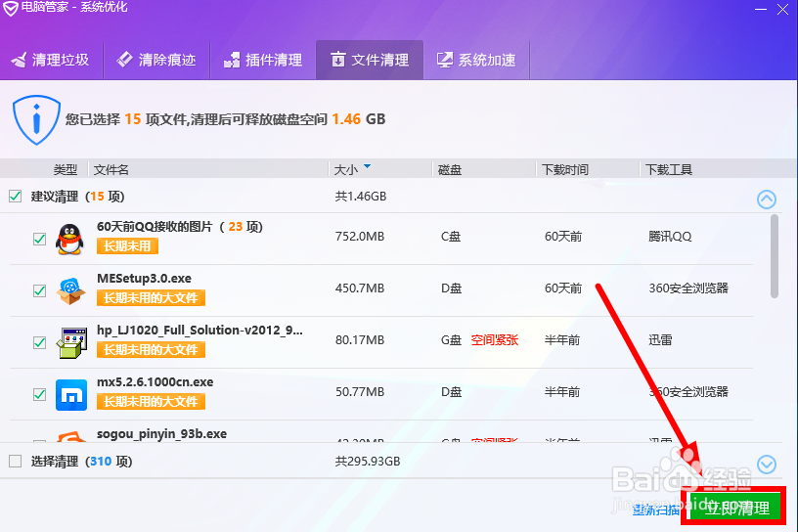The height and width of the screenshot is (532, 798).
Task: Uncheck the 建议清理 group checkbox
Action: (16, 196)
